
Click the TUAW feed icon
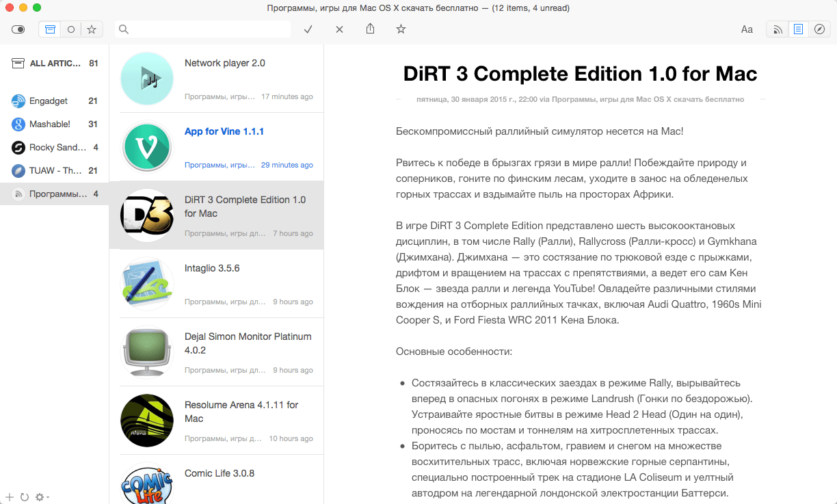(x=18, y=171)
